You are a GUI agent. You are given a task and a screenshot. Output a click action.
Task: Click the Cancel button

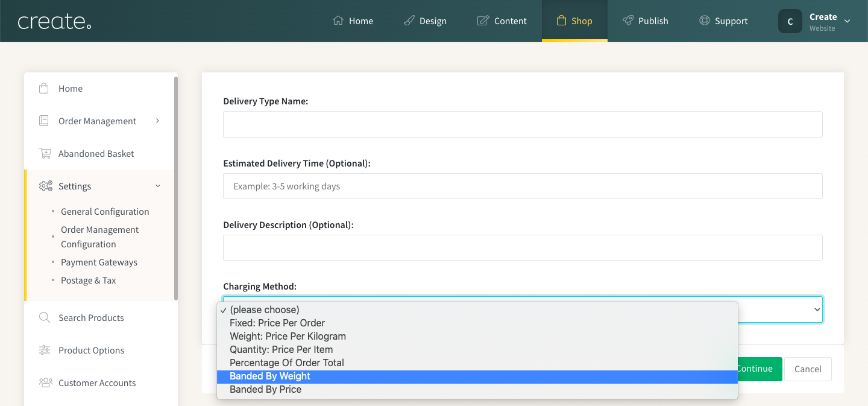click(808, 369)
